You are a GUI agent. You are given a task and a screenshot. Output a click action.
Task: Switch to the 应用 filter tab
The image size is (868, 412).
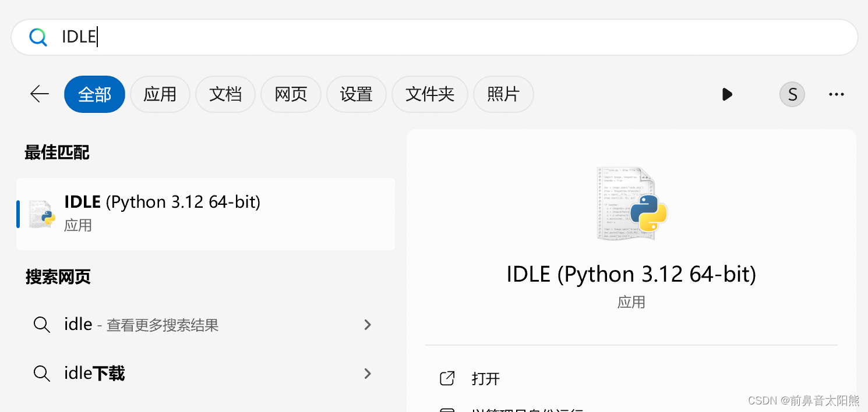click(x=160, y=94)
